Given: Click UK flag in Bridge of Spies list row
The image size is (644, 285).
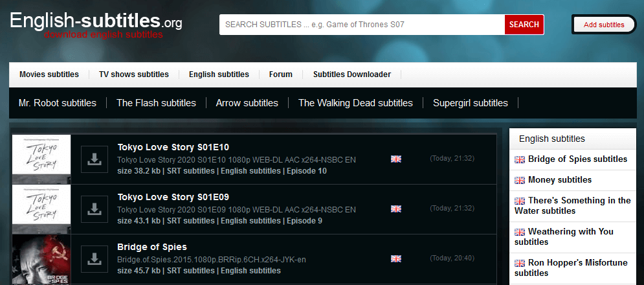Looking at the screenshot, I should point(396,258).
